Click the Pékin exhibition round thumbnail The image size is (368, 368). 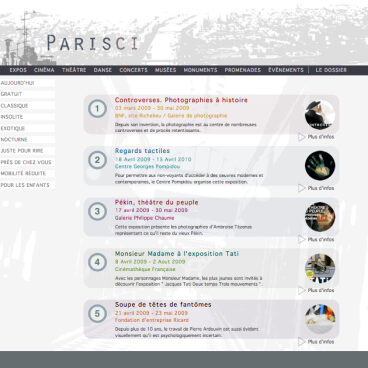pos(320,217)
